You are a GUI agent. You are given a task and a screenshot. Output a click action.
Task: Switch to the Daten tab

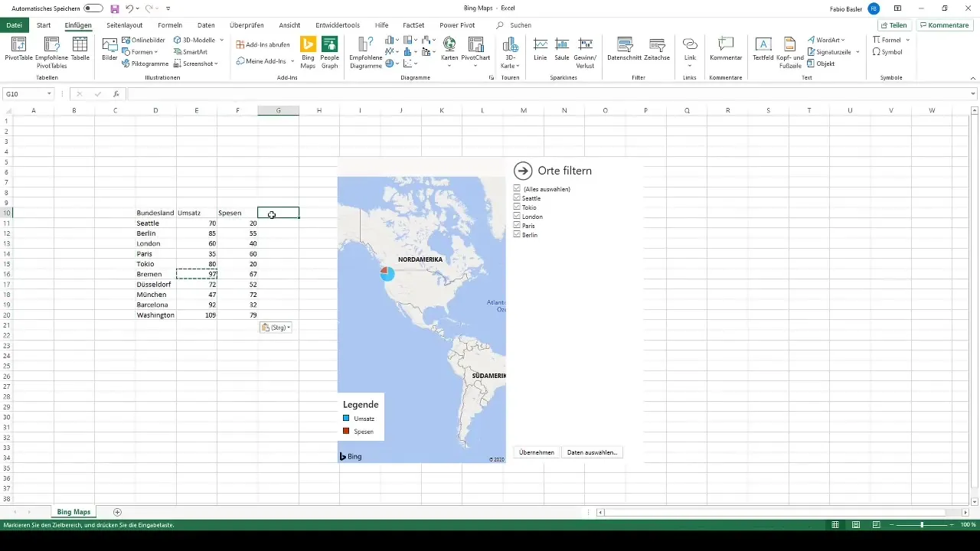tap(206, 25)
